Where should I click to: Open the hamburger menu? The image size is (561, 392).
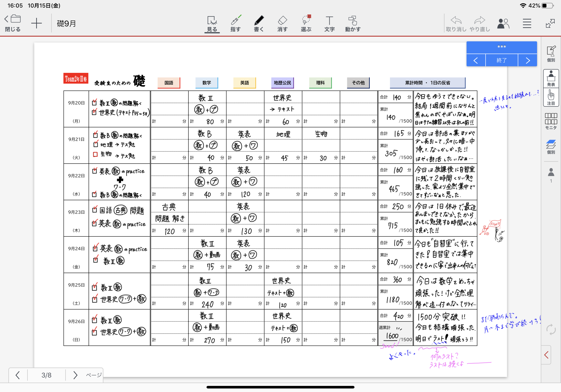coord(527,24)
